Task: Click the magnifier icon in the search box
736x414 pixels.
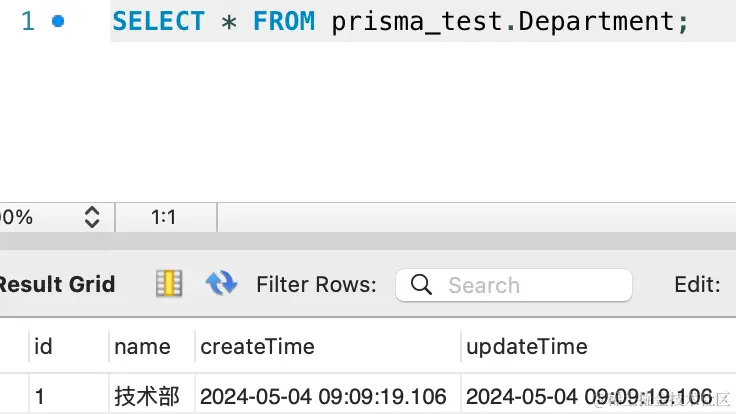Action: pos(422,285)
